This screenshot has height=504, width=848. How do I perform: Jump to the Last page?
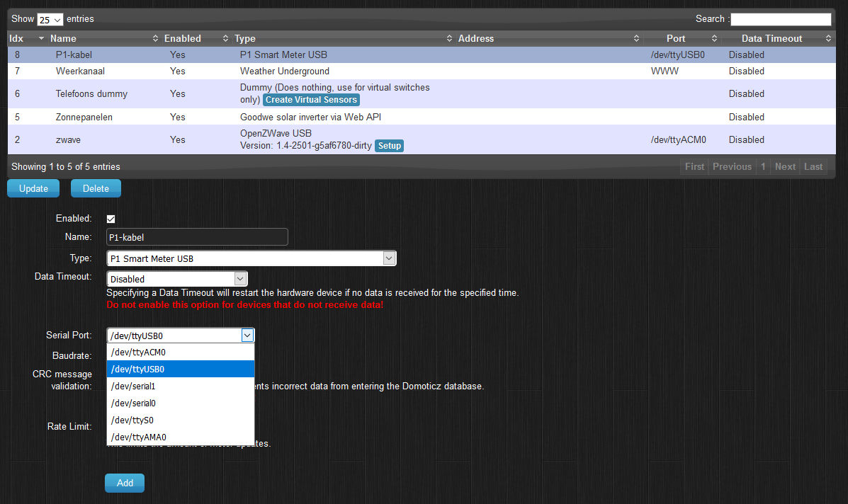click(x=813, y=167)
